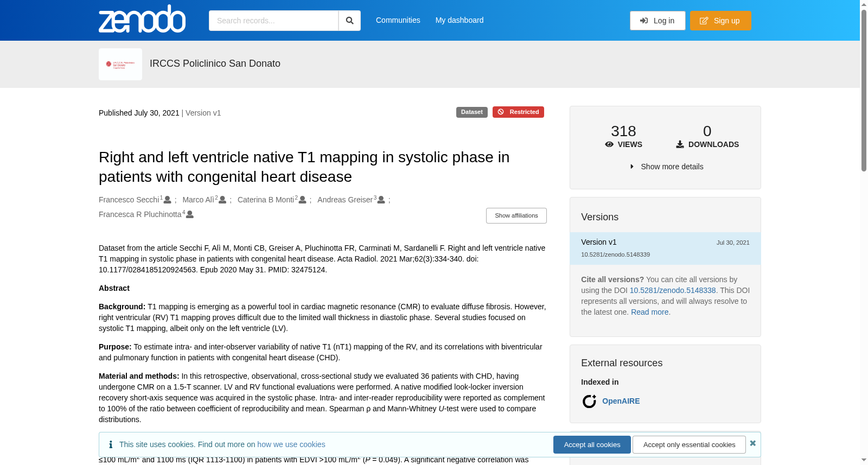Open the Communities menu item
868x465 pixels.
click(x=398, y=20)
